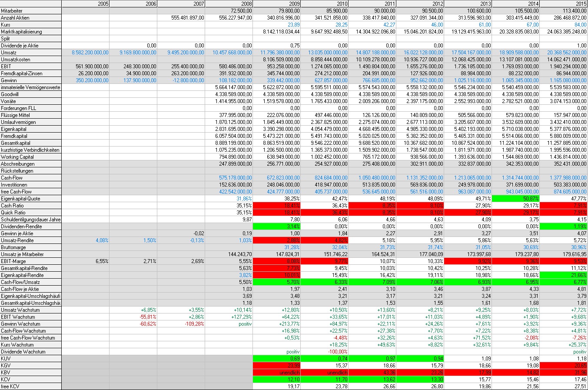Screen dimensions: 588x390
Task: Click the Cash Ratio row label
Action: pyautogui.click(x=31, y=205)
